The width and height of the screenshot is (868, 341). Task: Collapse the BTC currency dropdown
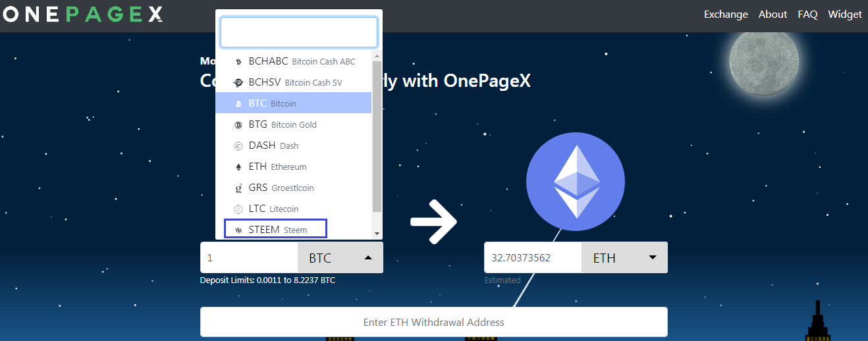tap(340, 257)
